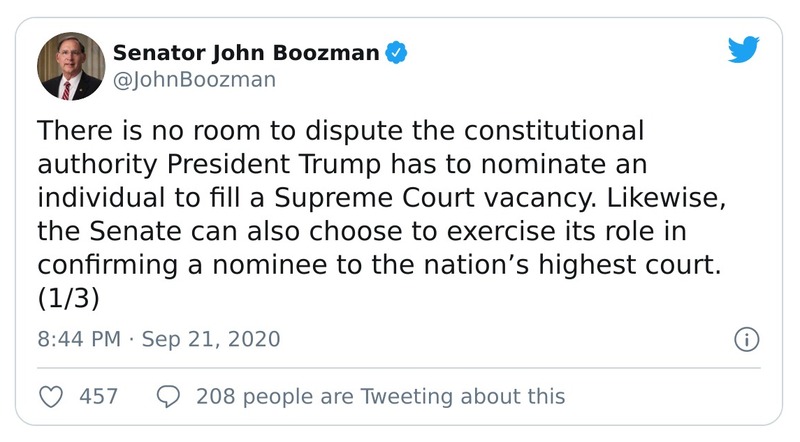
Task: Open the @JohnBoozman handle link
Action: (193, 79)
